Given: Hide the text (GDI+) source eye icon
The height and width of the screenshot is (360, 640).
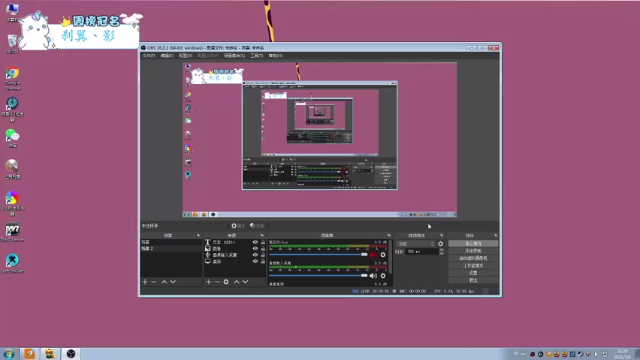Looking at the screenshot, I should click(x=255, y=242).
